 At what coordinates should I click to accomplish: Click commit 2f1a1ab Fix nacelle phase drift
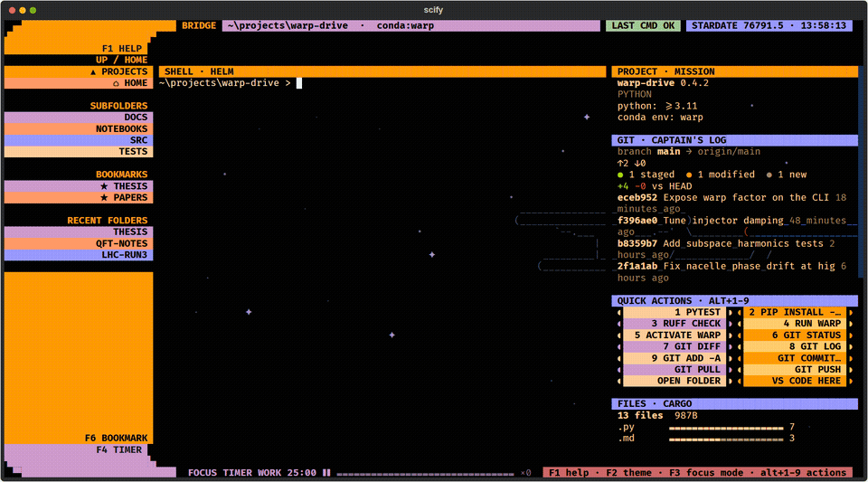click(731, 271)
